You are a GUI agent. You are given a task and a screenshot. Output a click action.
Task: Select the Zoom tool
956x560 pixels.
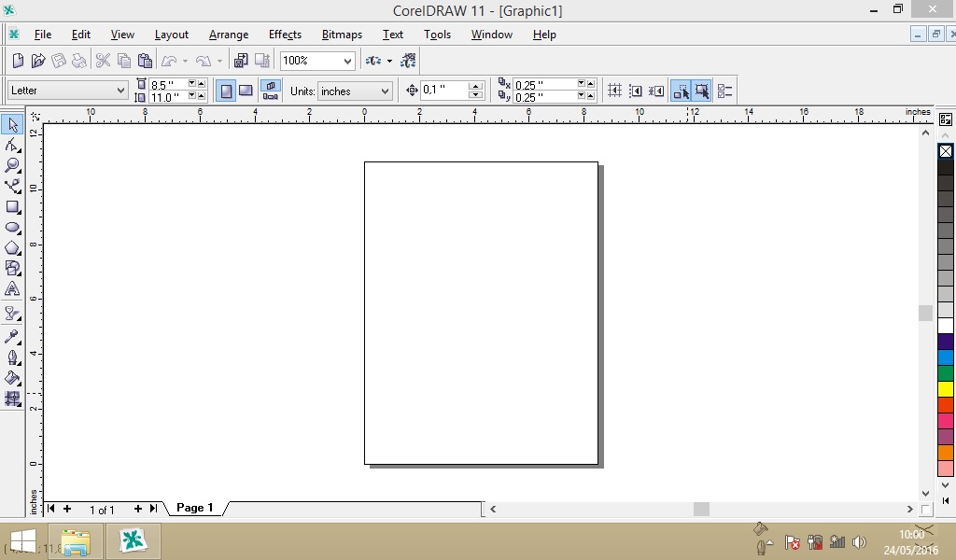pos(12,166)
